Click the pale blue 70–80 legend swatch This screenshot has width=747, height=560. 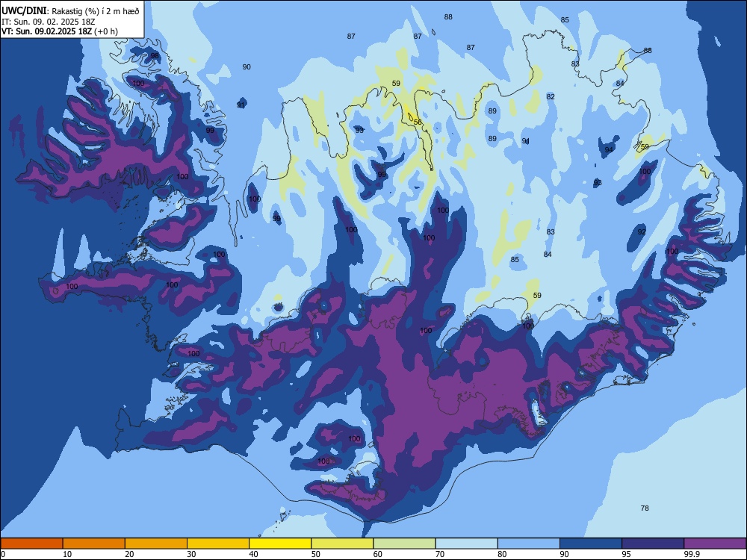tap(466, 544)
